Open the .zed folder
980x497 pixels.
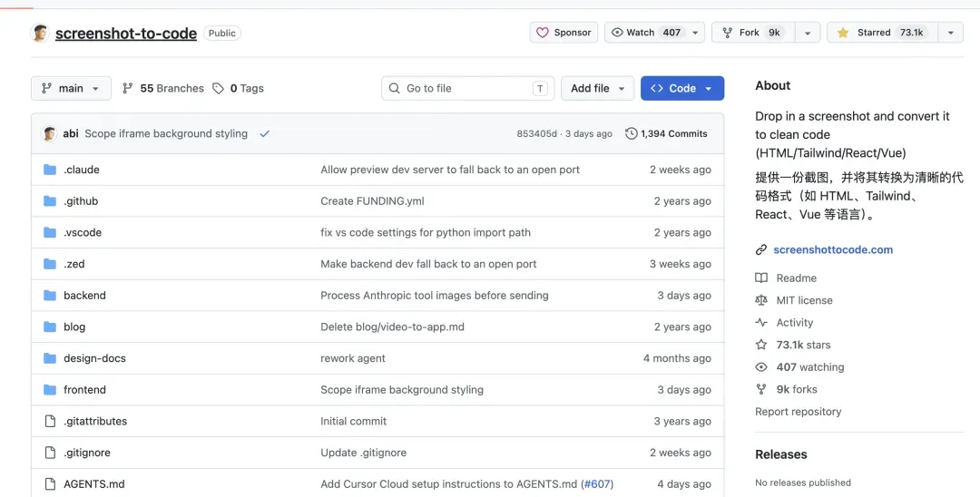click(x=73, y=264)
